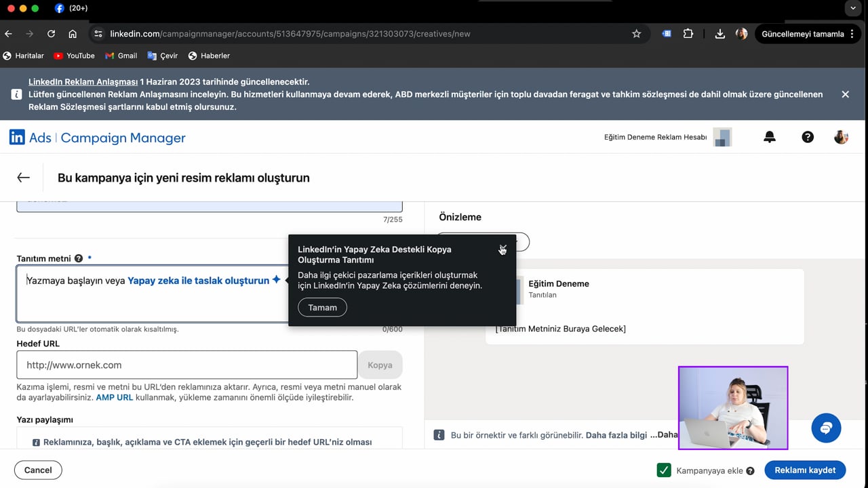Click the blue translate extension icon
Image resolution: width=868 pixels, height=488 pixels.
(x=667, y=34)
